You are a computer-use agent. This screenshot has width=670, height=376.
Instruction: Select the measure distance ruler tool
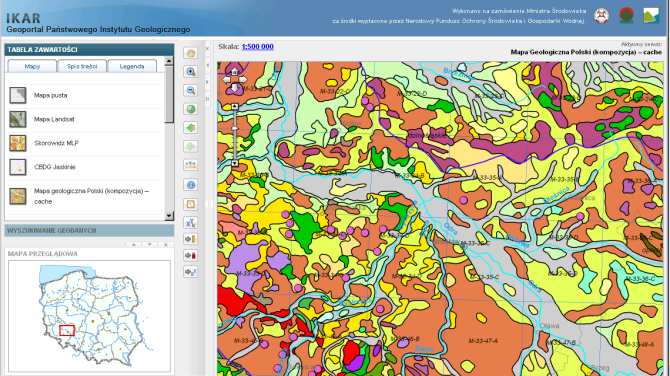click(191, 164)
